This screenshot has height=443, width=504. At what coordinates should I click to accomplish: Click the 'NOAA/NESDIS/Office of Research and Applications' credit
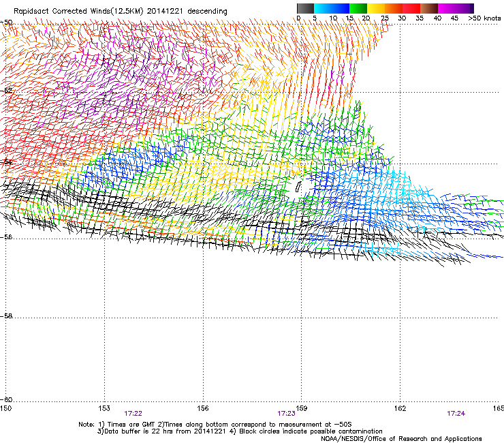tap(401, 439)
